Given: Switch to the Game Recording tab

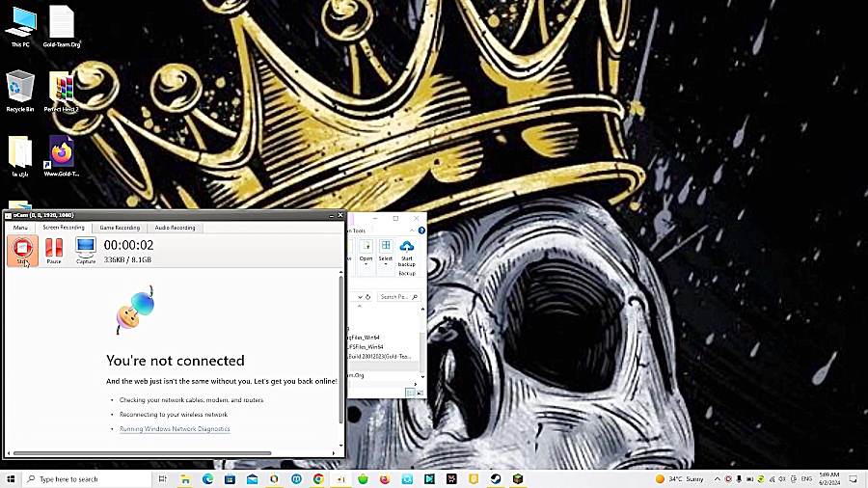Looking at the screenshot, I should (120, 228).
